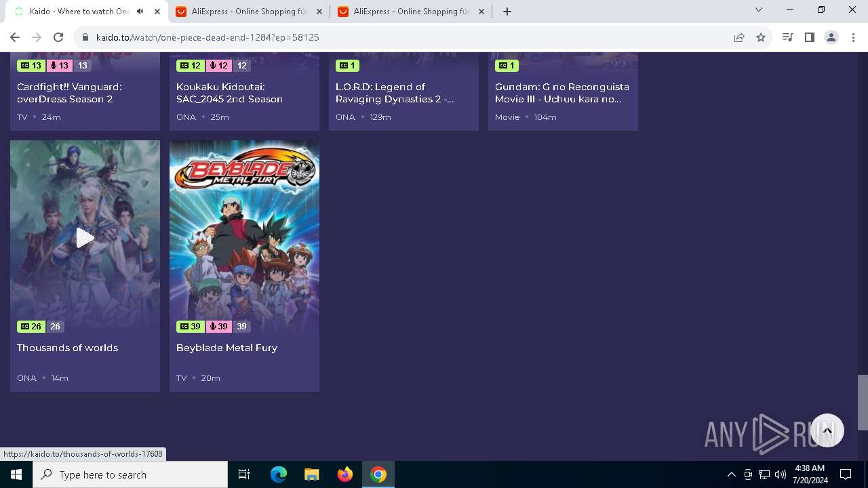Mute audio on the Kaido tab

click(140, 12)
